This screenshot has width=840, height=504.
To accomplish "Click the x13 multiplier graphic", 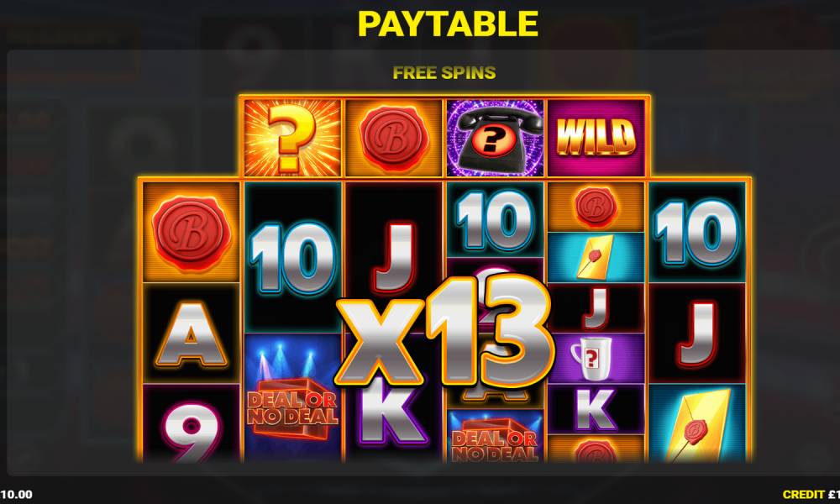I will point(444,332).
